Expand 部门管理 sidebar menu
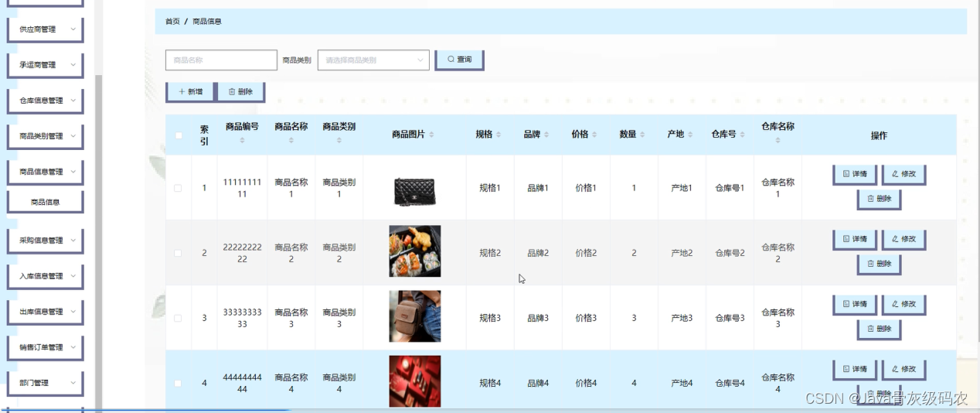980x413 pixels. [45, 383]
